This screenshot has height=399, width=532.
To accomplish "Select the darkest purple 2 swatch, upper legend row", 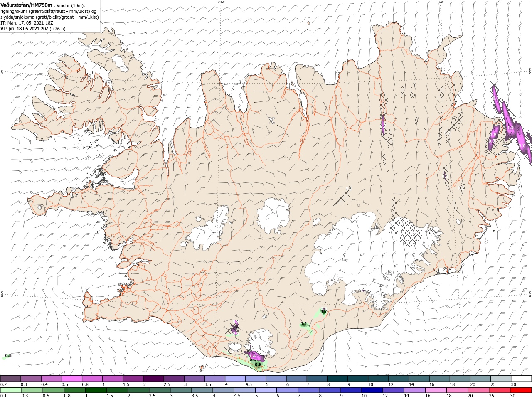I will [x=153, y=378].
